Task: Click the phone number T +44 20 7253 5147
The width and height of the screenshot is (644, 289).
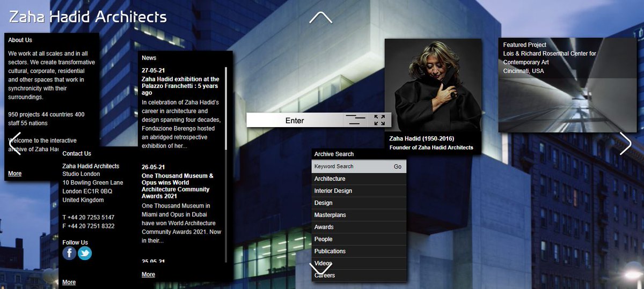Action: 89,218
